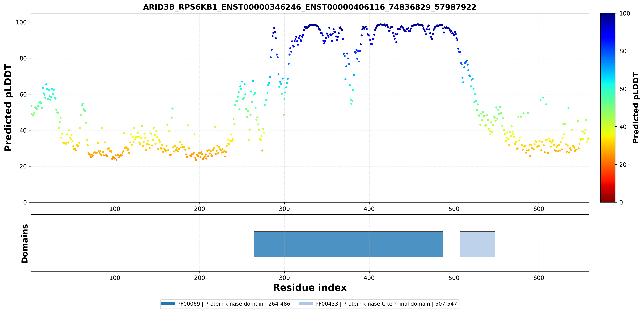
Task: Click the Domains axis label
Action: [x=25, y=243]
